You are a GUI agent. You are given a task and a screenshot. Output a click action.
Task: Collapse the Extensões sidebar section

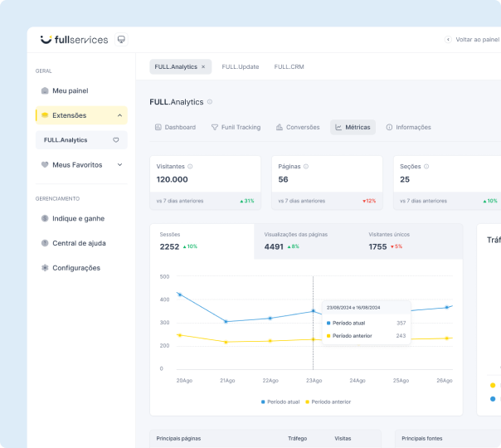click(x=120, y=115)
